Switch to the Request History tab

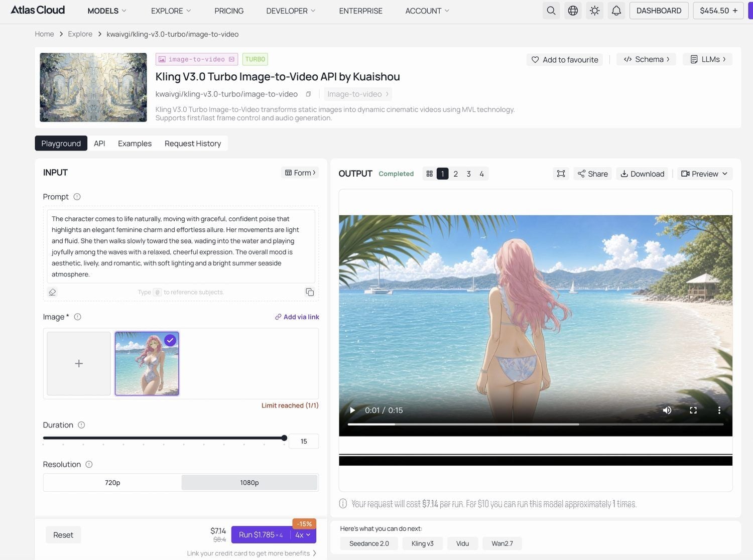click(193, 144)
